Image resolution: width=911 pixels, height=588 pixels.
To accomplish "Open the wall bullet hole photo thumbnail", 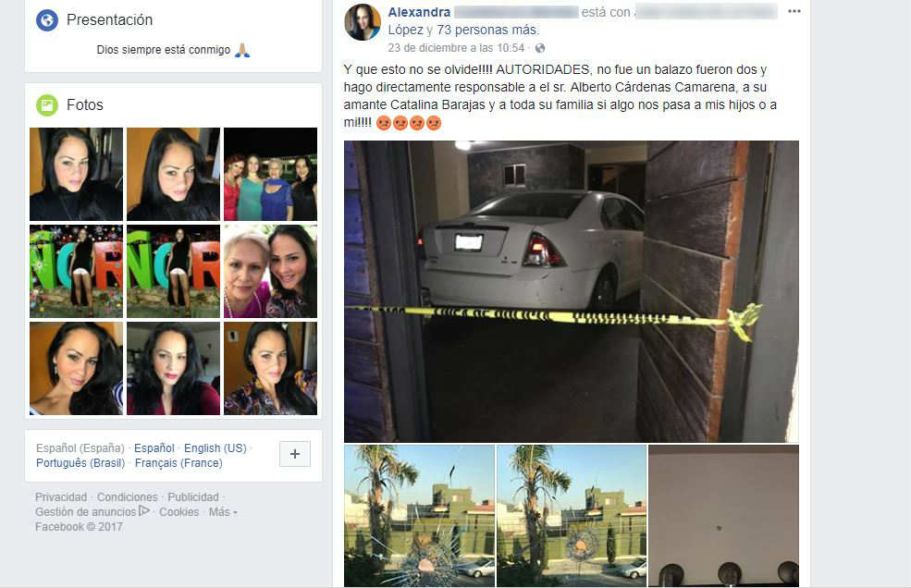I will [x=723, y=516].
